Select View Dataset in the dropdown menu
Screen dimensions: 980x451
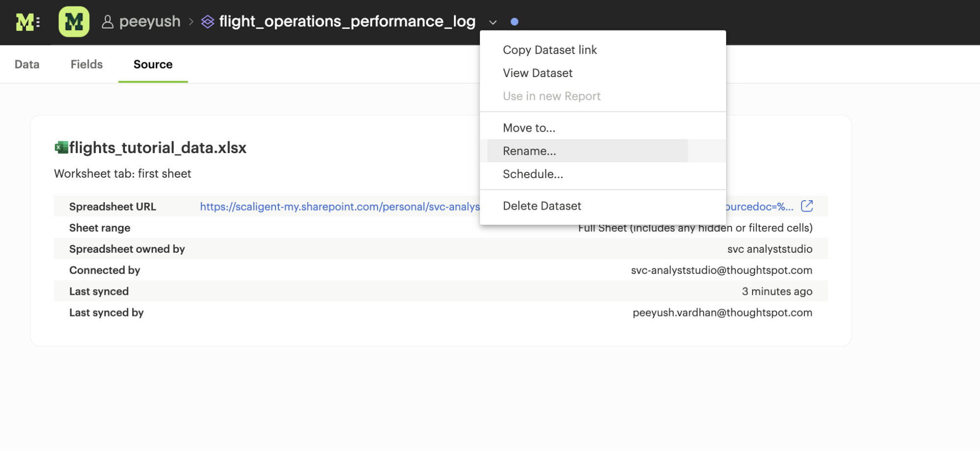pos(537,73)
